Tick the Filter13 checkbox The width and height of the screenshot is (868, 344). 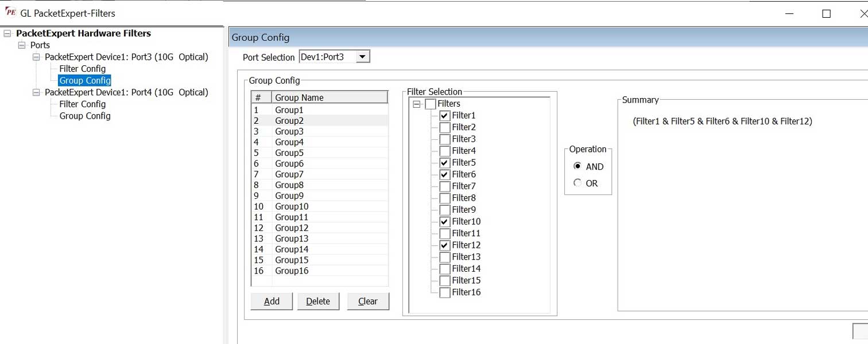click(445, 257)
